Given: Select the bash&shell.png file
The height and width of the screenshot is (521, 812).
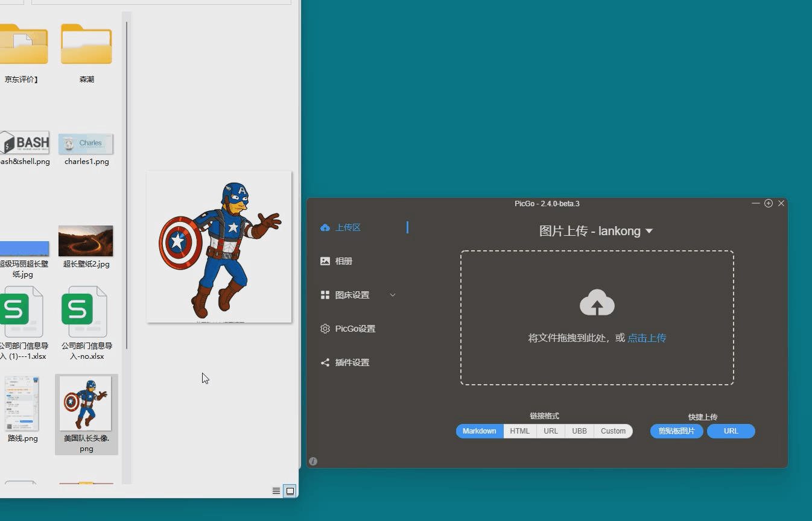Looking at the screenshot, I should pos(25,148).
